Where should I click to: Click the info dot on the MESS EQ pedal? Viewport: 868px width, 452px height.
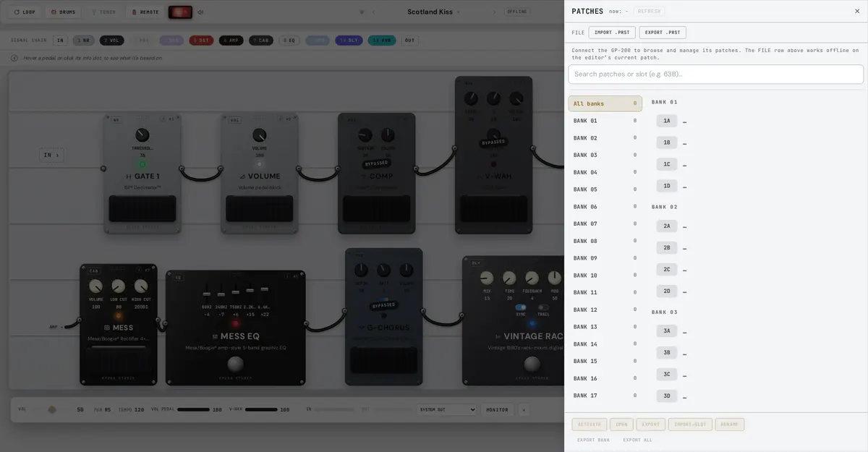point(286,276)
